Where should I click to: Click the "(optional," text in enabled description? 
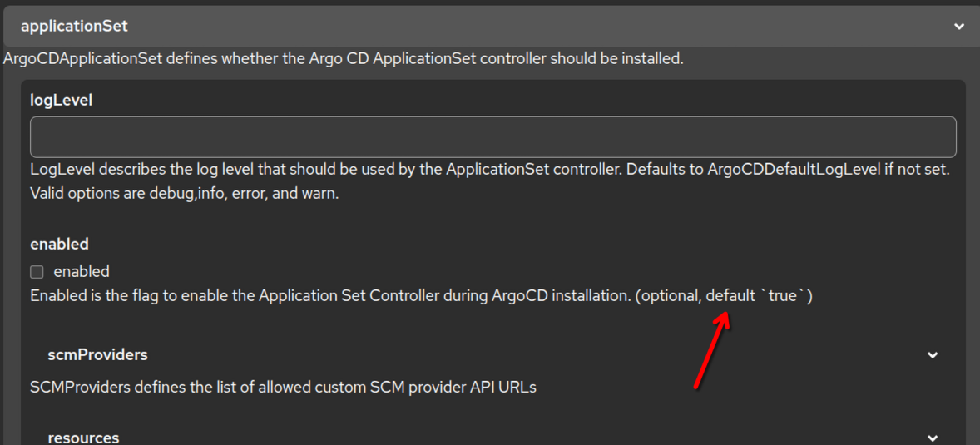[668, 296]
